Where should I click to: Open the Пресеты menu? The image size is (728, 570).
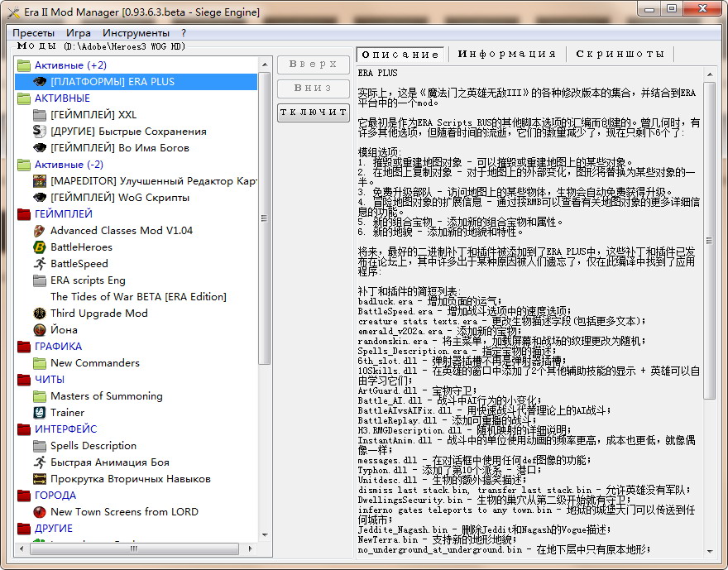pyautogui.click(x=33, y=33)
